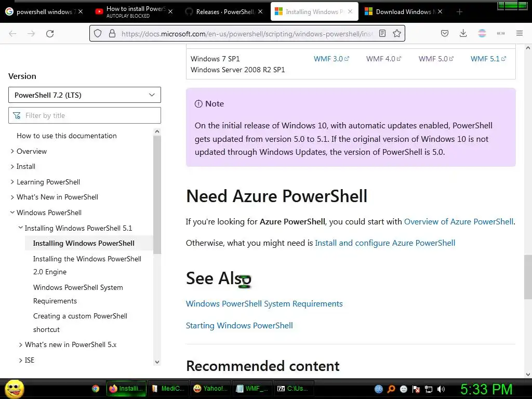Switch to Releases PowerShell GitHub tab
The image size is (532, 399).
coord(224,11)
